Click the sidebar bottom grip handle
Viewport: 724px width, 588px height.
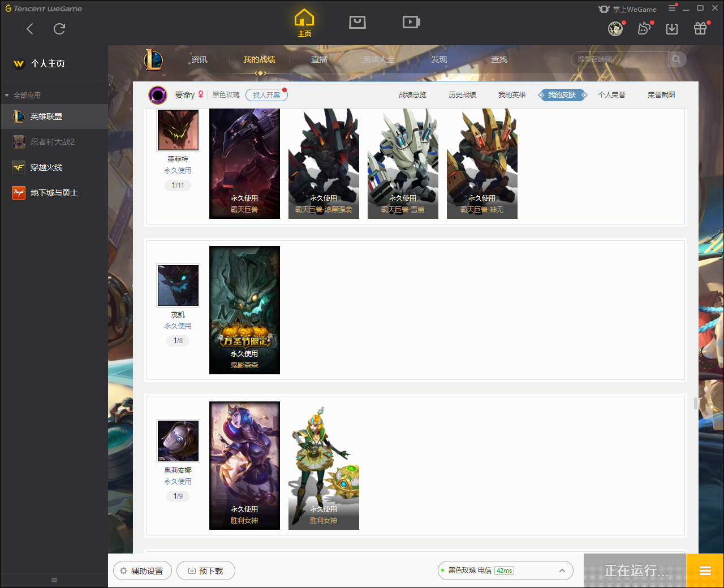(54, 580)
